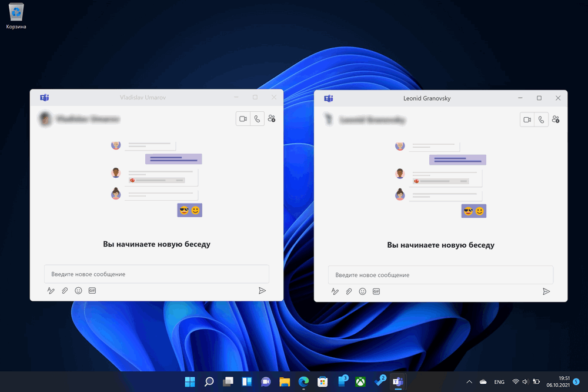The height and width of the screenshot is (392, 588).
Task: Open Xbox app from taskbar
Action: tap(360, 382)
